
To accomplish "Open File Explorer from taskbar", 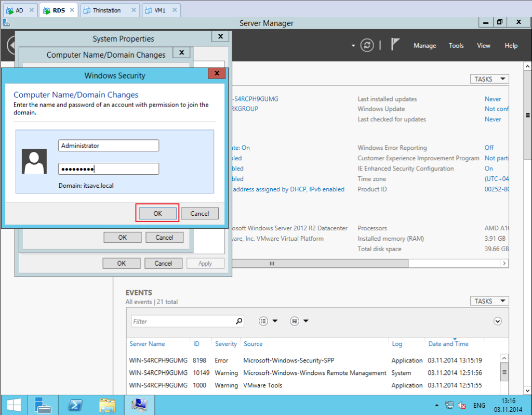I will pos(107,405).
